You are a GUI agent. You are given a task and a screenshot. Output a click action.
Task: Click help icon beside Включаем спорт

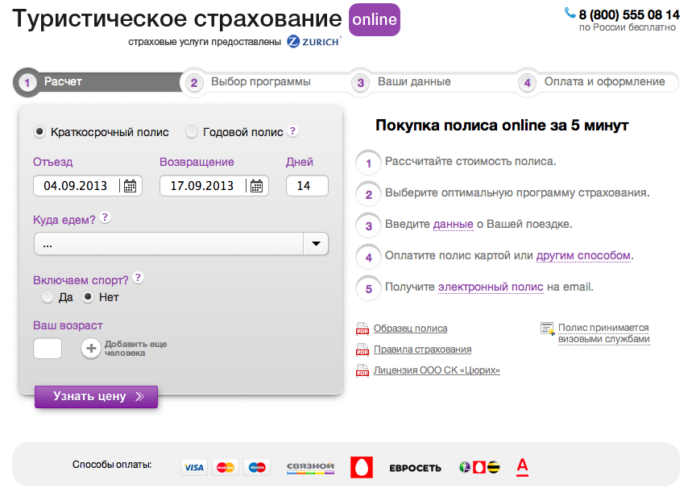(138, 278)
